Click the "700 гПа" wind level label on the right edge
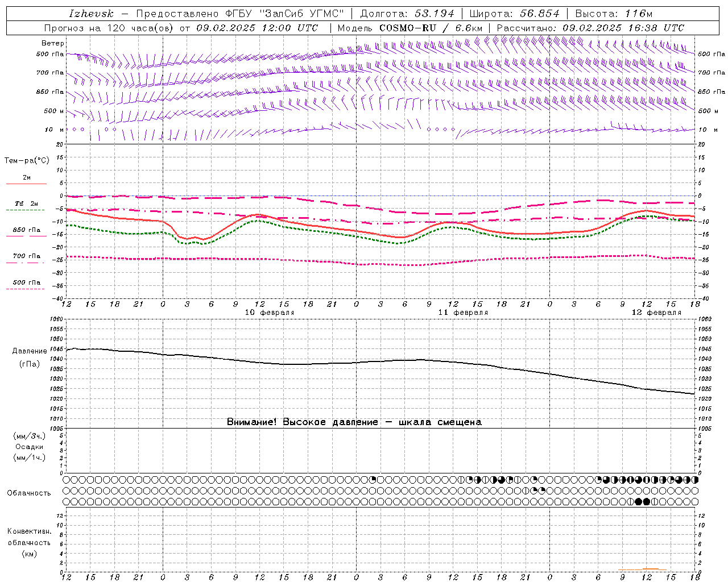728x582 pixels. (x=712, y=73)
